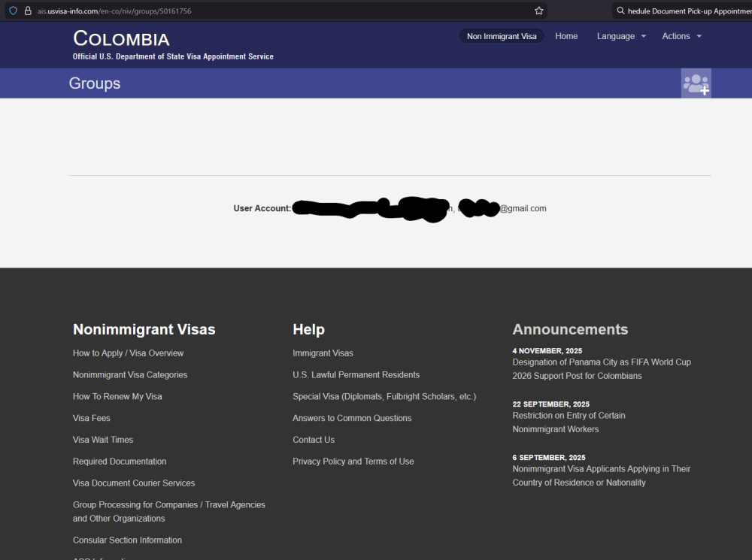Open the Language dropdown menu
This screenshot has width=752, height=560.
point(616,35)
